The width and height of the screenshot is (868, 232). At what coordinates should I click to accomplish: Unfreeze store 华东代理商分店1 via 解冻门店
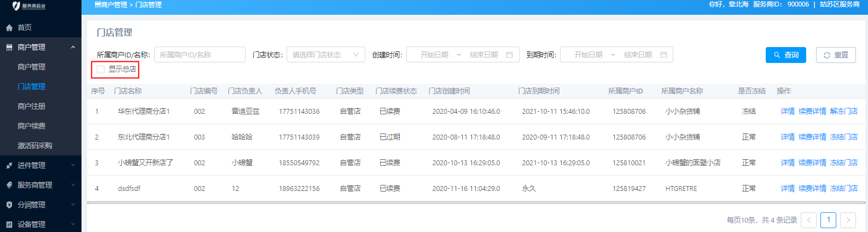tap(843, 111)
